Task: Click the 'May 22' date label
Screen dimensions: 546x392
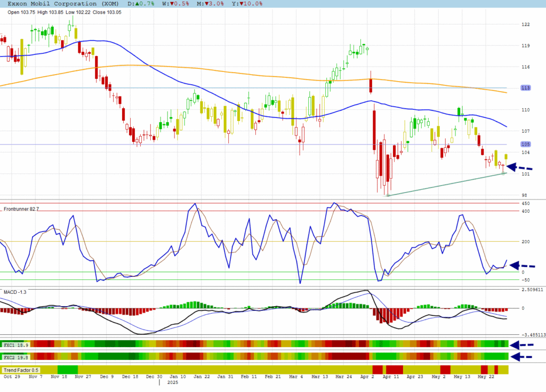Action: 486,377
